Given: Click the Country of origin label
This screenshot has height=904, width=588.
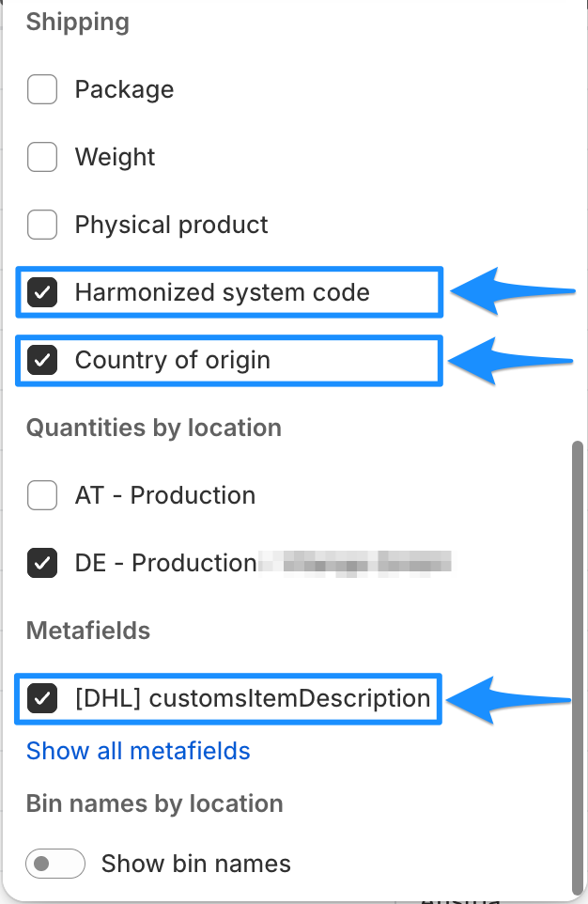Looking at the screenshot, I should [172, 361].
